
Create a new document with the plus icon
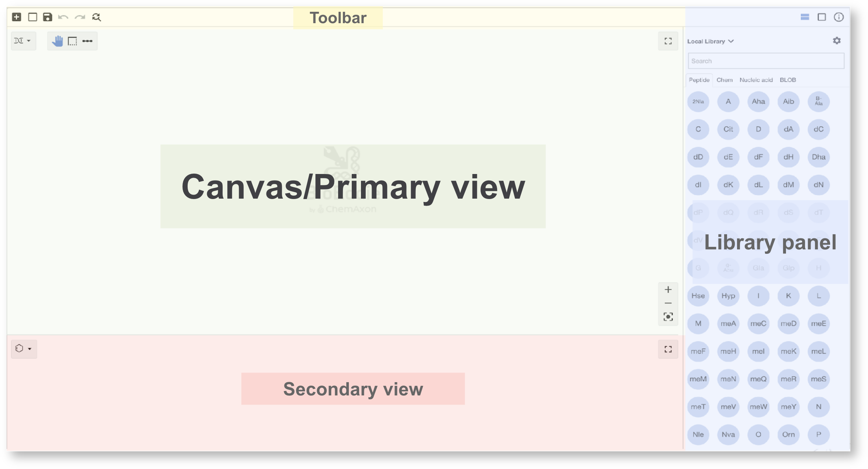coord(16,17)
